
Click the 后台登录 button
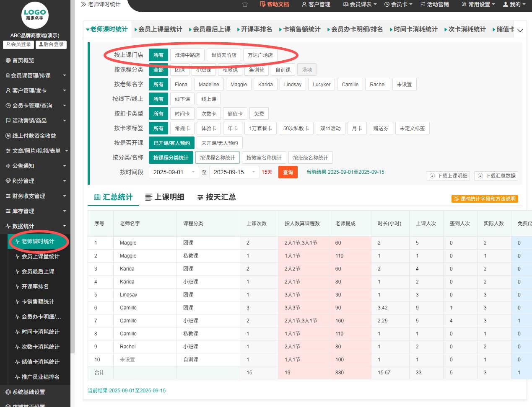[x=51, y=44]
